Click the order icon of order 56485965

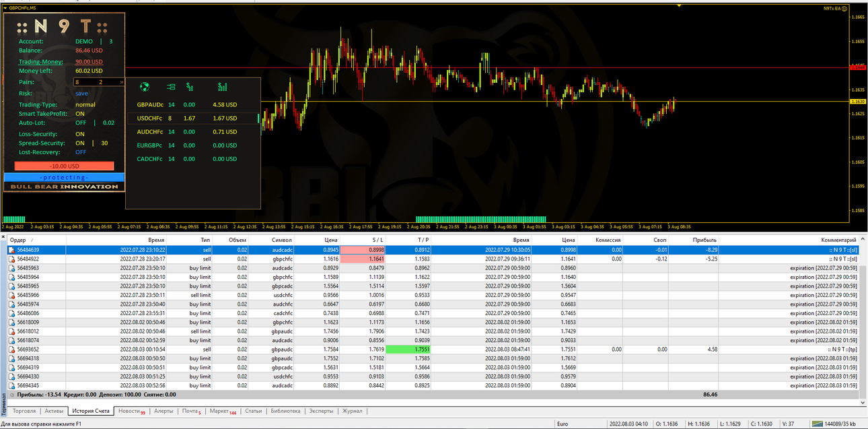click(x=11, y=286)
